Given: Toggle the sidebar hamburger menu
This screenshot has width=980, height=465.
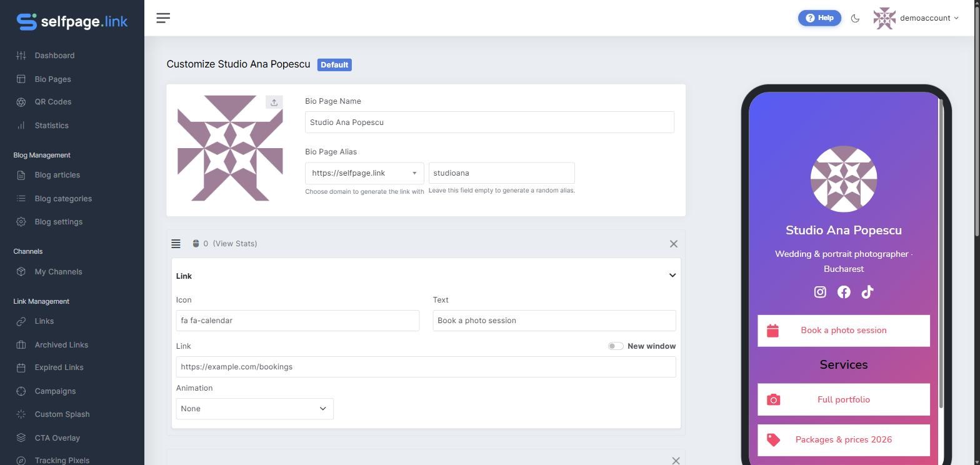Looking at the screenshot, I should pyautogui.click(x=163, y=18).
